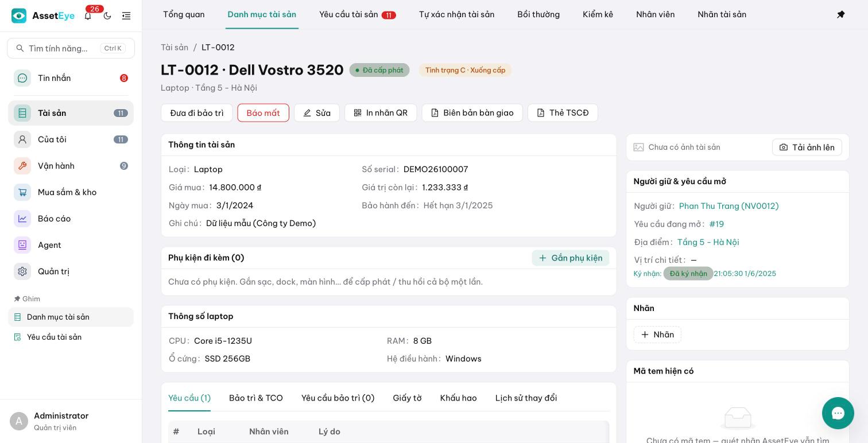Screen dimensions: 868x443
Task: Add a label with Nhãn button
Action: (657, 335)
